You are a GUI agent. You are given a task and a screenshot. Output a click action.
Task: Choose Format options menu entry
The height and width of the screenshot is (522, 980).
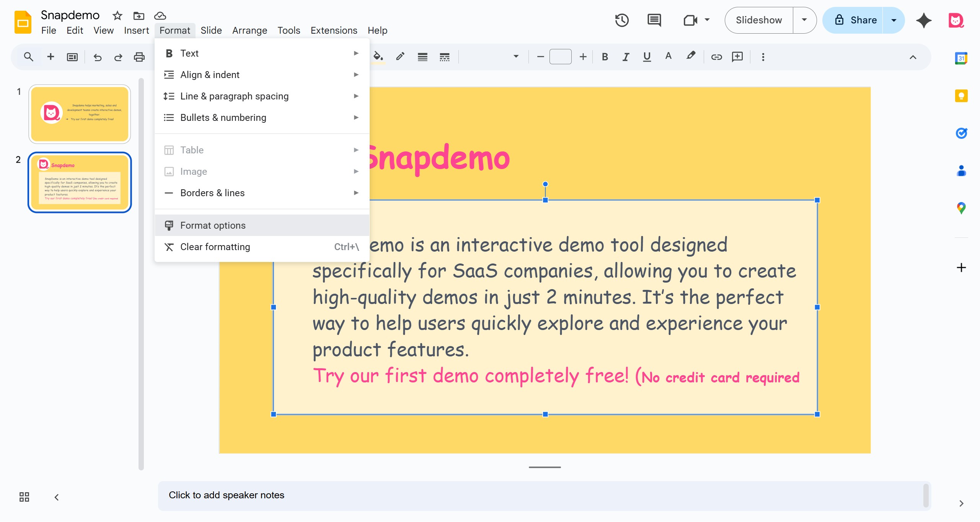point(262,225)
